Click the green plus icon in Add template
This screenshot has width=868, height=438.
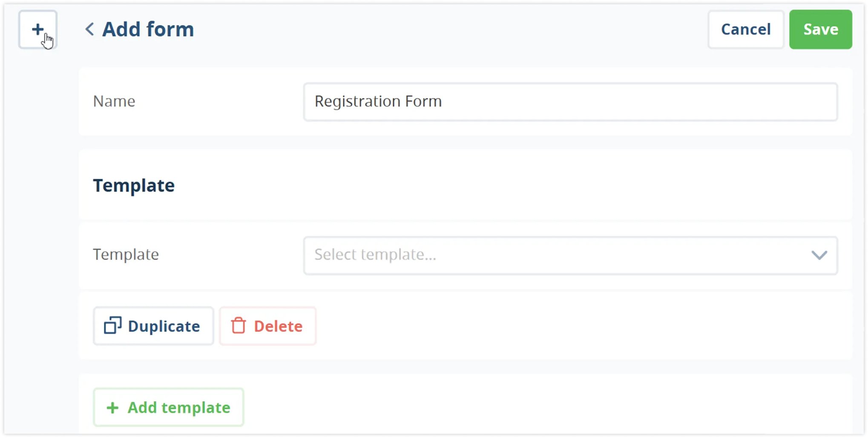(112, 407)
